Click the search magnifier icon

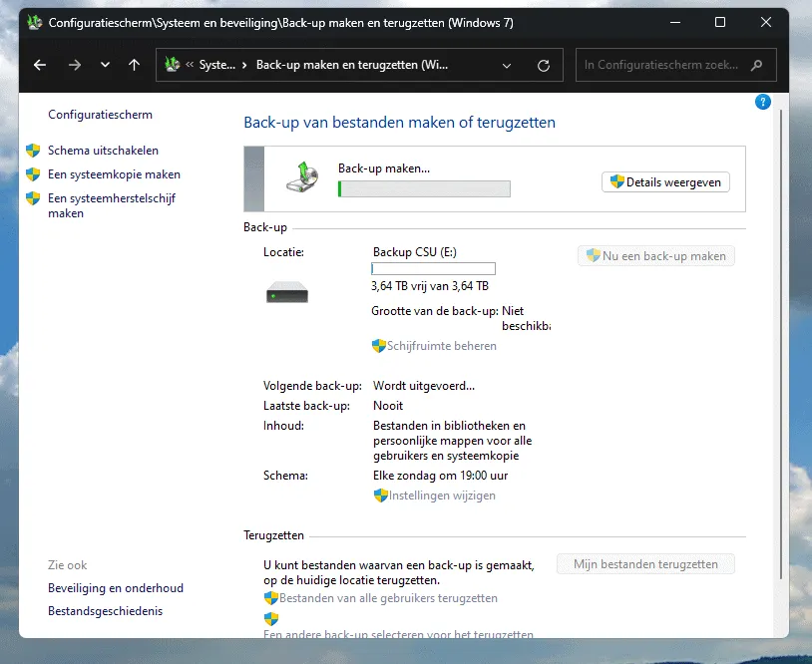click(757, 65)
